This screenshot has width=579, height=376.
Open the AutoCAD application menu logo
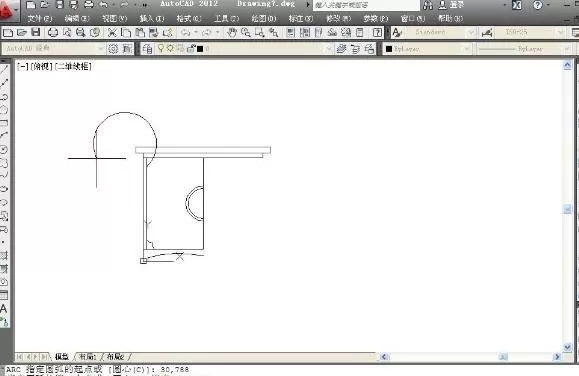(7, 10)
